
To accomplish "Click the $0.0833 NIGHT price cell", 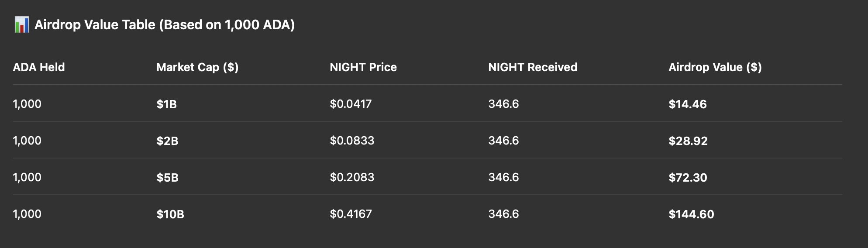I will [x=352, y=141].
